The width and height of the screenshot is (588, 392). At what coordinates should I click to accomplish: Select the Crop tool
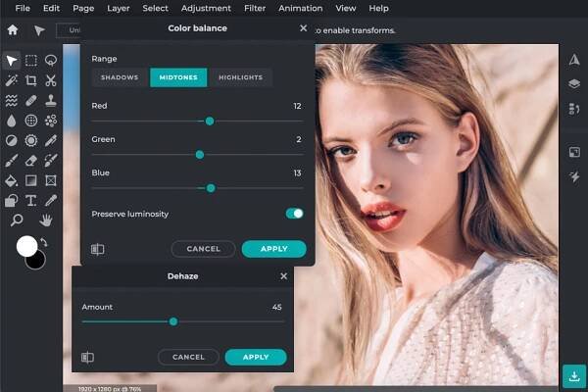(x=31, y=80)
